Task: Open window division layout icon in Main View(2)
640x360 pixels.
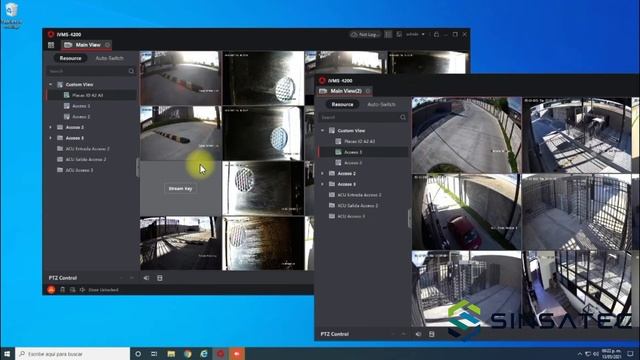Action: tap(432, 334)
